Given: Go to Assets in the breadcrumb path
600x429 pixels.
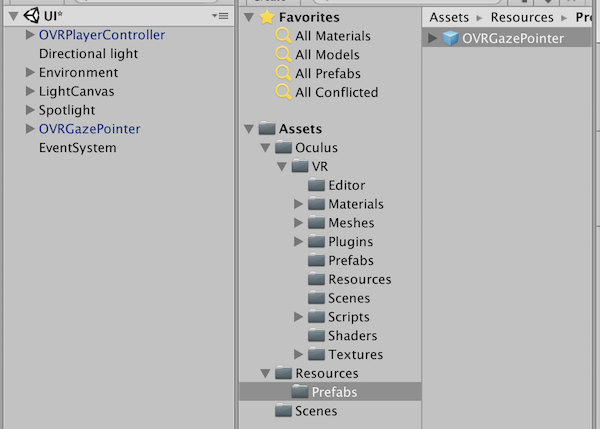Looking at the screenshot, I should [x=449, y=17].
